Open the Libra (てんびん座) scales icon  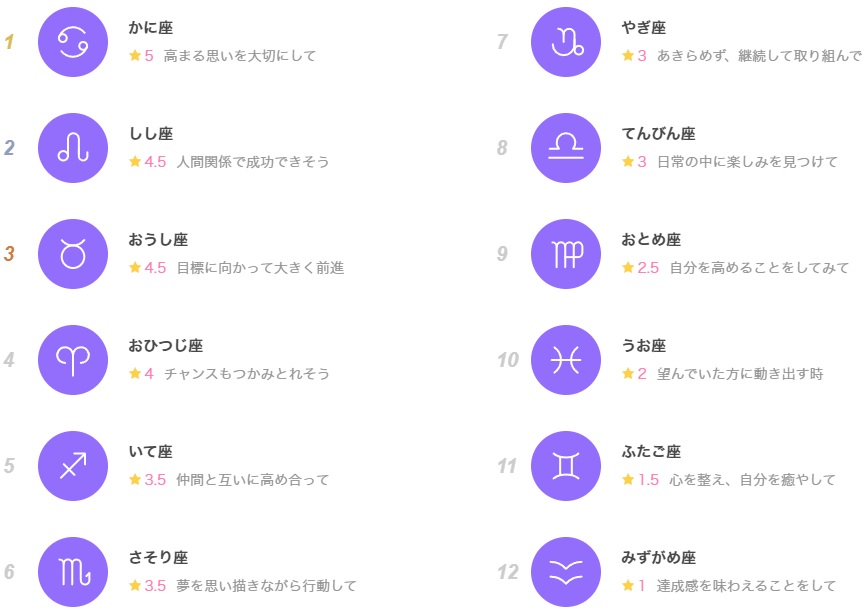pyautogui.click(x=566, y=148)
